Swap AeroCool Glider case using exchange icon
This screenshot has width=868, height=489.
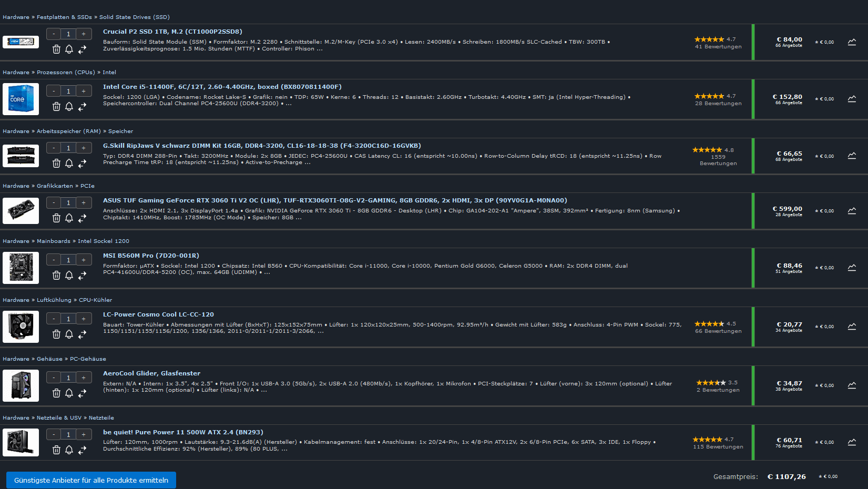point(83,393)
